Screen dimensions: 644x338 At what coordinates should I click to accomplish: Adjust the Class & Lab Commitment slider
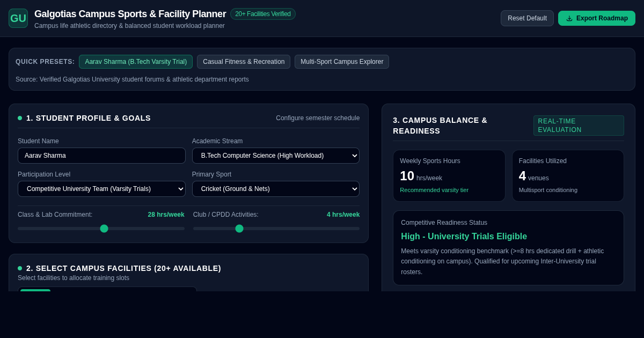coord(101,229)
